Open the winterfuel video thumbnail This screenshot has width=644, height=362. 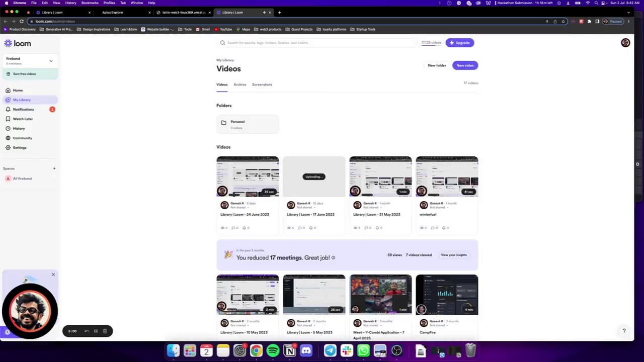tap(447, 176)
